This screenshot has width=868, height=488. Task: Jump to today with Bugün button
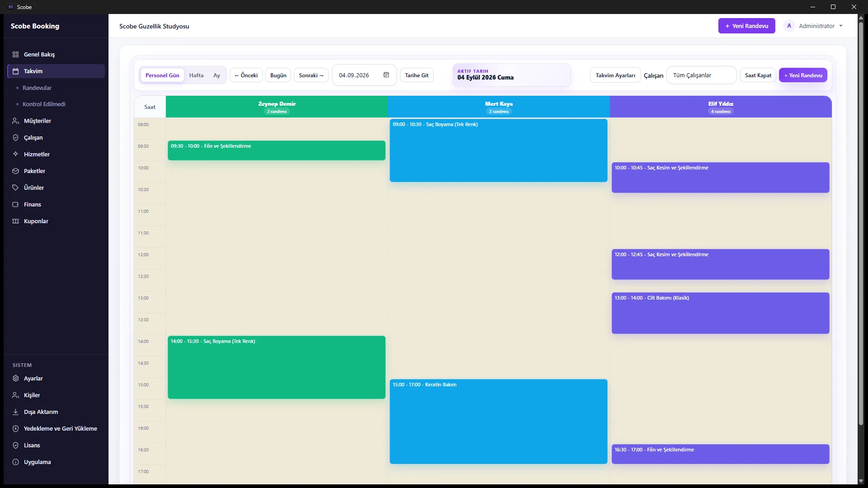(x=278, y=75)
